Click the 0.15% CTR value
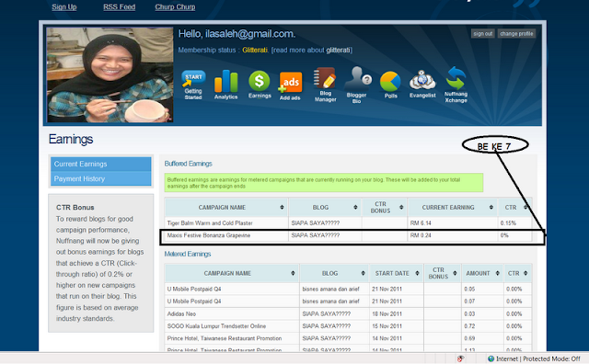The image size is (589, 364). tap(508, 222)
